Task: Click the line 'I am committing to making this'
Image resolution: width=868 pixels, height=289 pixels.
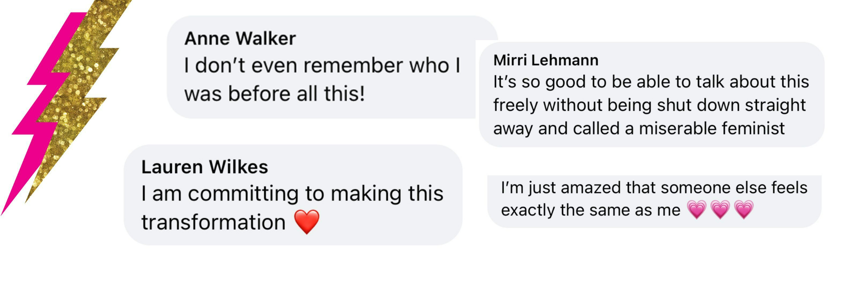Action: coord(292,194)
